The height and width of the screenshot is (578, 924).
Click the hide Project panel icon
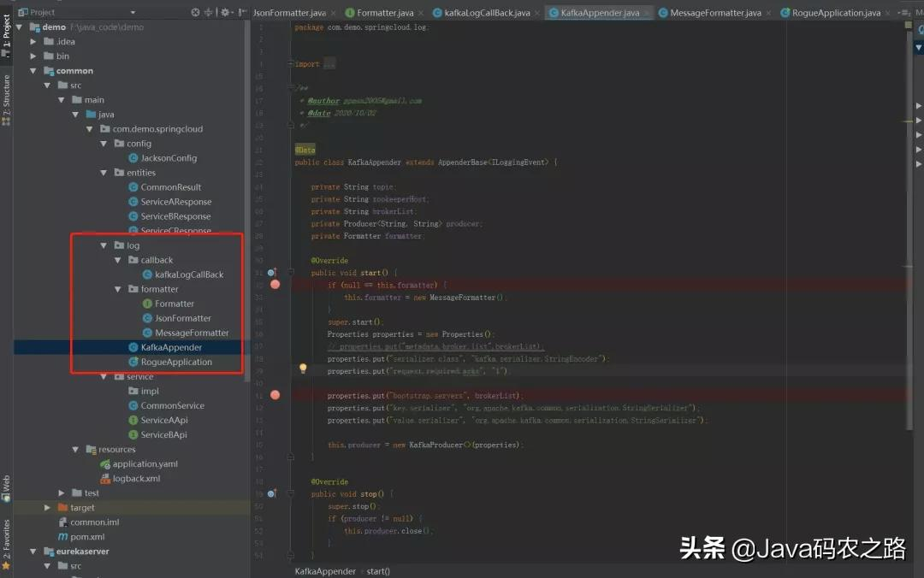[x=242, y=12]
